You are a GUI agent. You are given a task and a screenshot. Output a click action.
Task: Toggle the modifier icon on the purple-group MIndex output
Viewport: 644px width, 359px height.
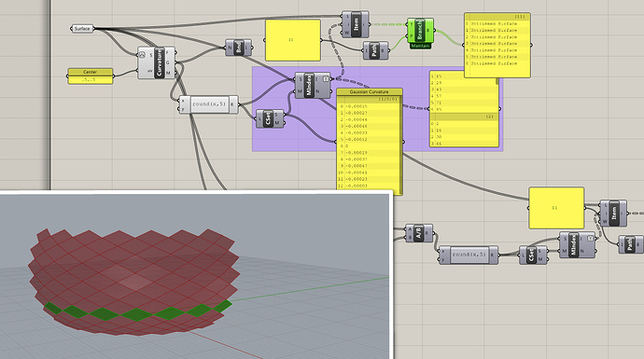click(326, 78)
